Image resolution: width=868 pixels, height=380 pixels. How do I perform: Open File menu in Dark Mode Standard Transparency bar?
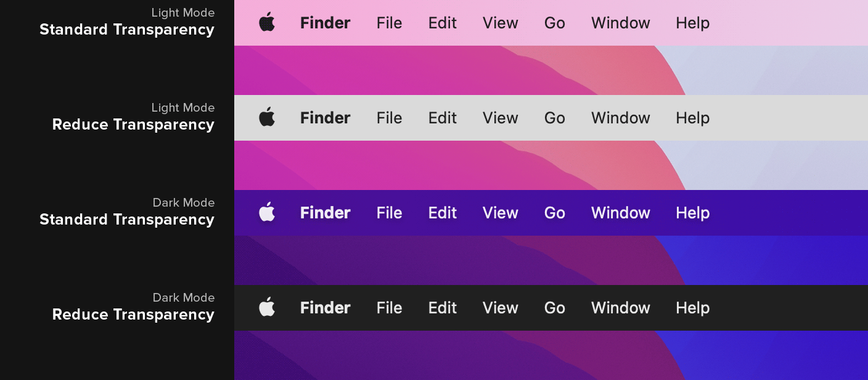389,213
